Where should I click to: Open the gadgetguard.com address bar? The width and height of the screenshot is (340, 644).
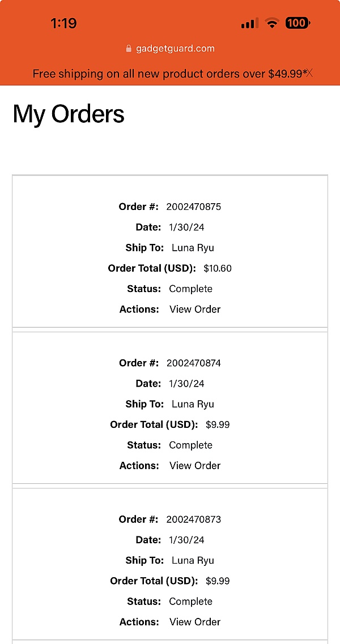point(170,49)
